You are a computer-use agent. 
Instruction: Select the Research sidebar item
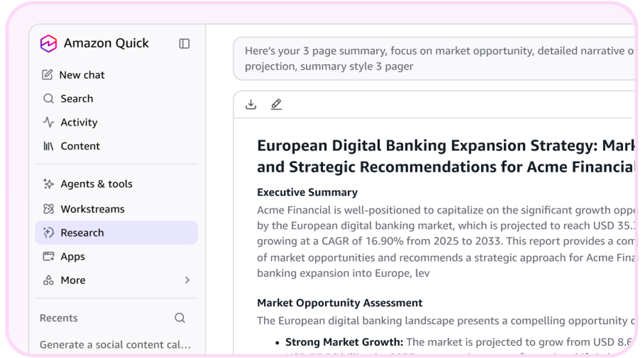116,233
